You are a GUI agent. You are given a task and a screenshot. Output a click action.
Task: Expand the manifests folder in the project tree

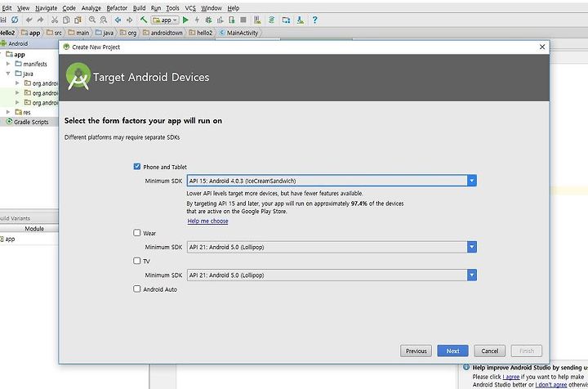point(8,64)
